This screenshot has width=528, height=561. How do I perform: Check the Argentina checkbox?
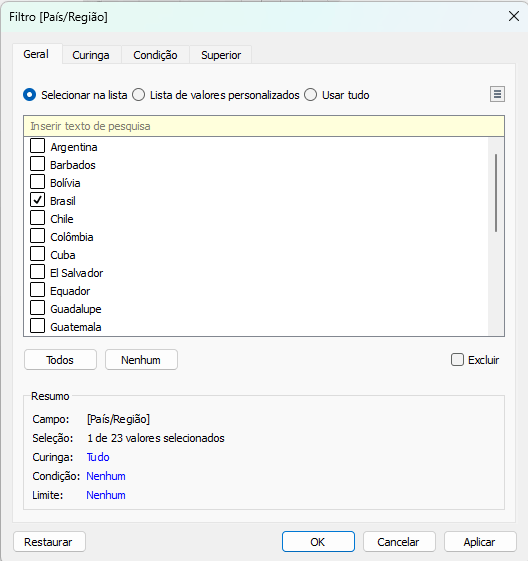pos(38,146)
